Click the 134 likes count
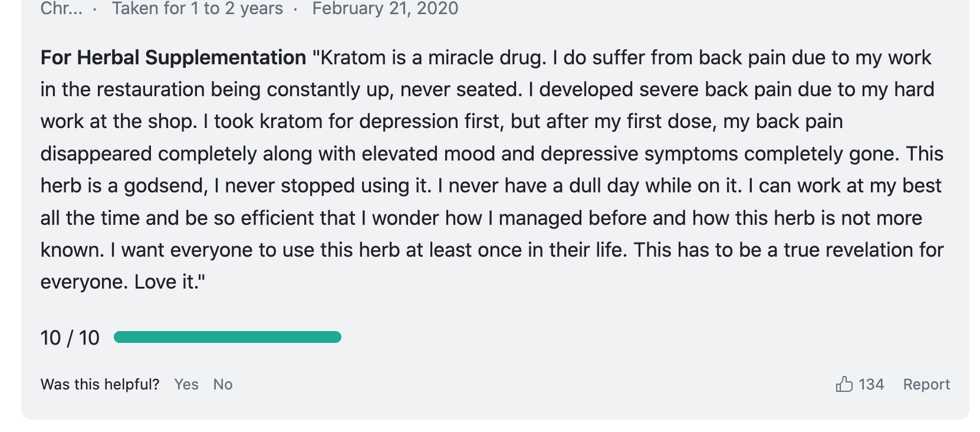The height and width of the screenshot is (432, 980). point(871,384)
